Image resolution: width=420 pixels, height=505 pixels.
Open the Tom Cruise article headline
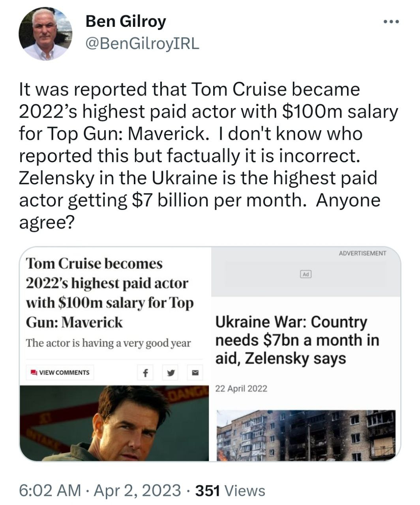pyautogui.click(x=110, y=293)
